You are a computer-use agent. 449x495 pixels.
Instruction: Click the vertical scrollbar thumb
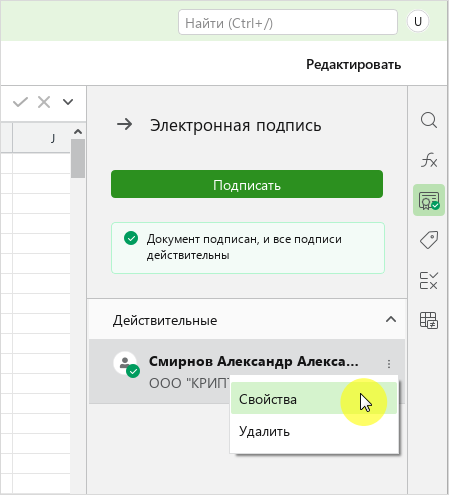[78, 158]
